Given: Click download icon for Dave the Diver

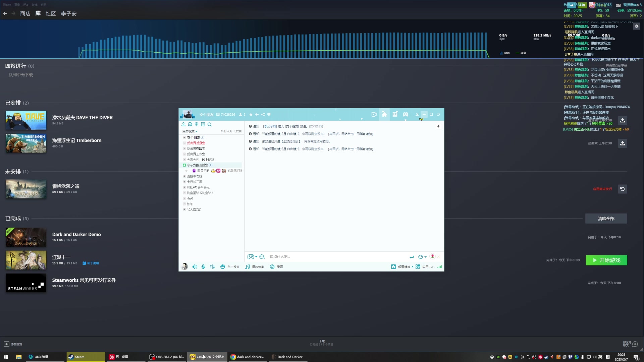Looking at the screenshot, I should click(x=623, y=120).
